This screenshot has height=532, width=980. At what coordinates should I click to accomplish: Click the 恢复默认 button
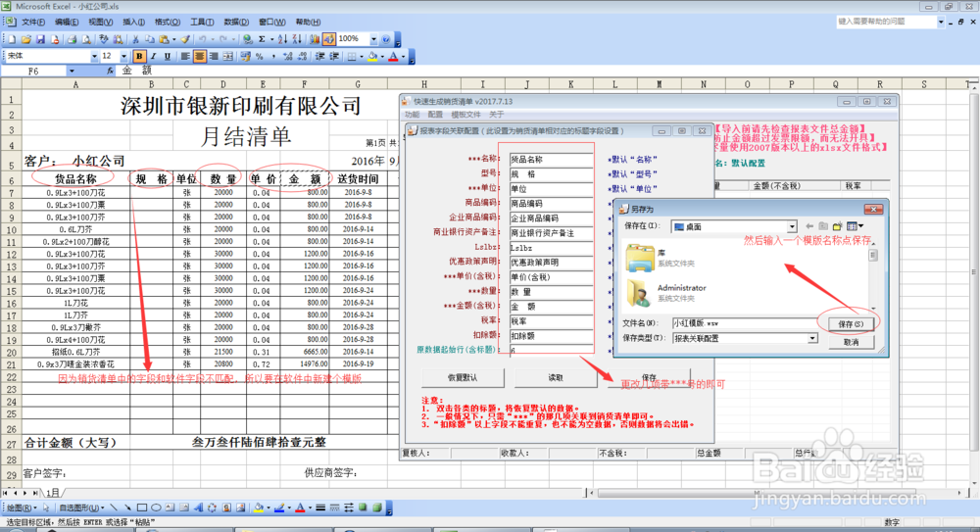463,377
